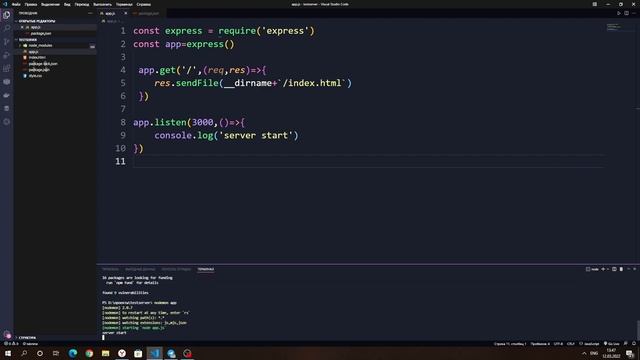Open the Docker icon in activity bar
Image resolution: width=640 pixels, height=360 pixels.
tap(7, 95)
